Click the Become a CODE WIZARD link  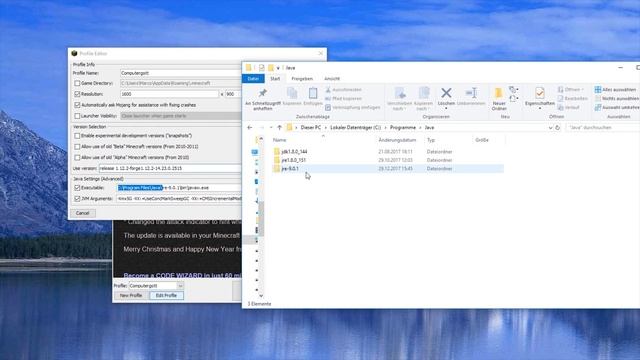click(x=182, y=275)
